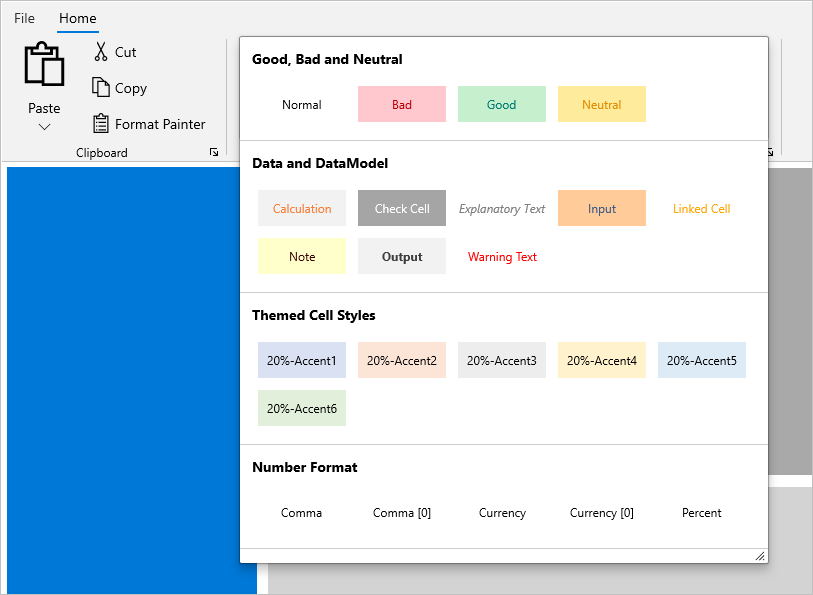
Task: Select the Percent number format
Action: (x=702, y=513)
